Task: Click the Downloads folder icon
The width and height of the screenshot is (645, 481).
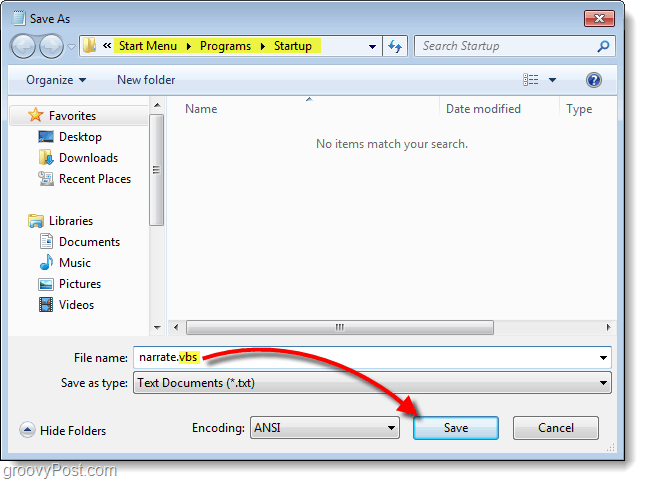Action: [x=46, y=158]
